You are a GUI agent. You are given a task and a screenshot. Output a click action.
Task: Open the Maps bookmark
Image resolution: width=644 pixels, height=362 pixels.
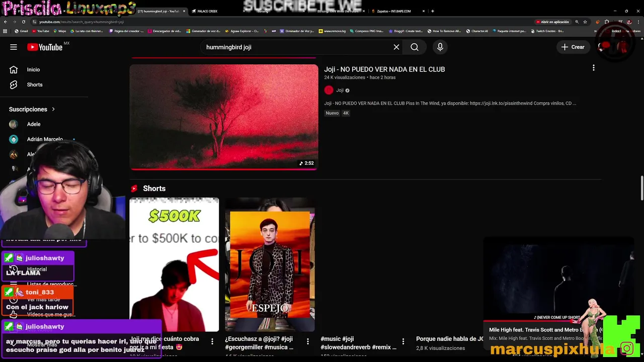(x=59, y=31)
